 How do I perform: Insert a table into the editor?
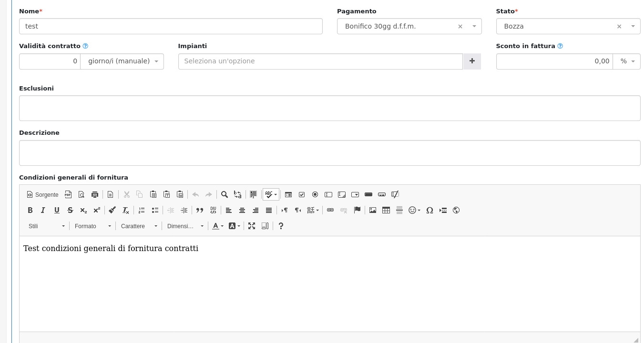[x=386, y=210]
